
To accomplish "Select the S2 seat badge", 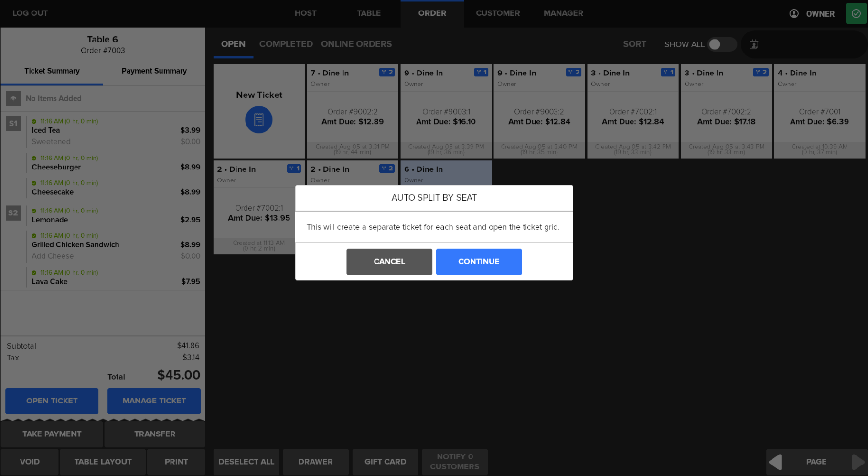I will point(13,213).
